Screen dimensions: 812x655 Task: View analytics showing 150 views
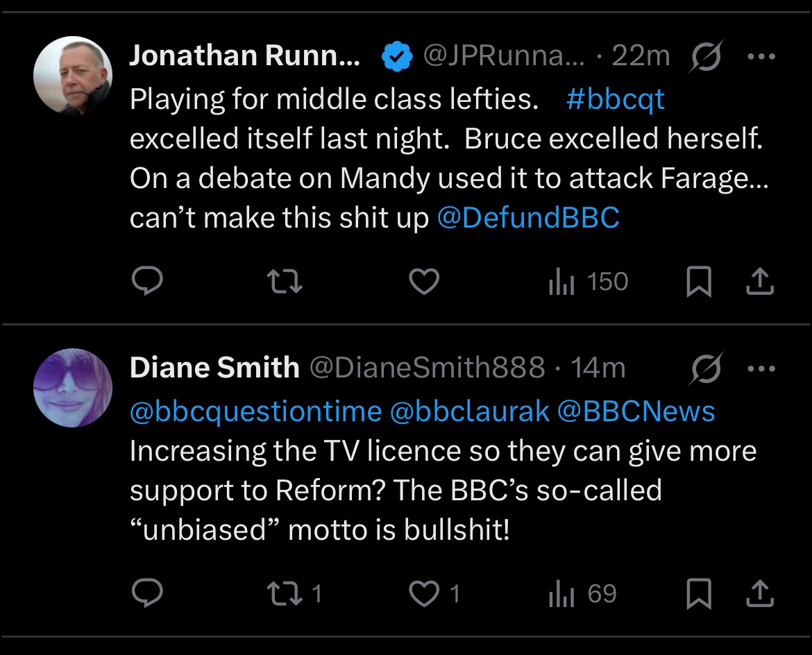(589, 282)
